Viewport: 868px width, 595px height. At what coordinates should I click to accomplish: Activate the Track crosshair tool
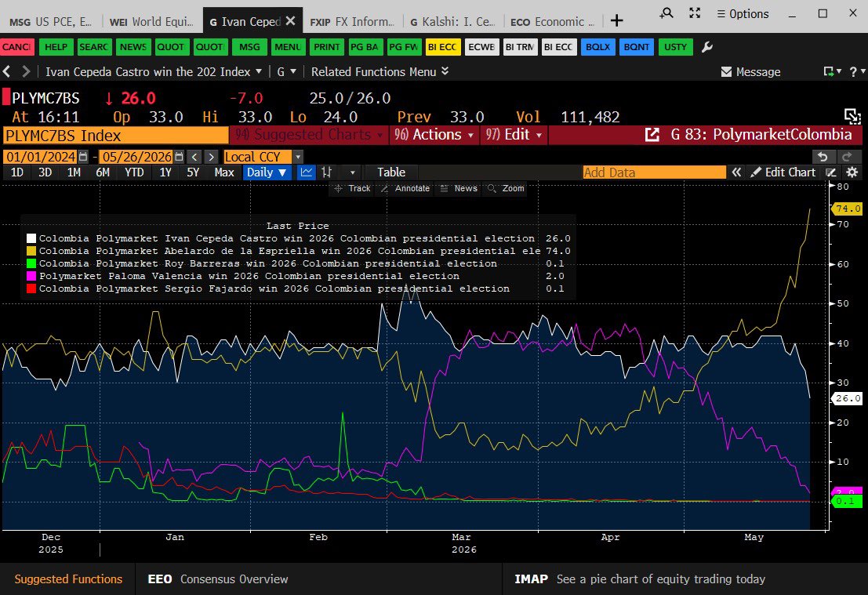point(352,188)
